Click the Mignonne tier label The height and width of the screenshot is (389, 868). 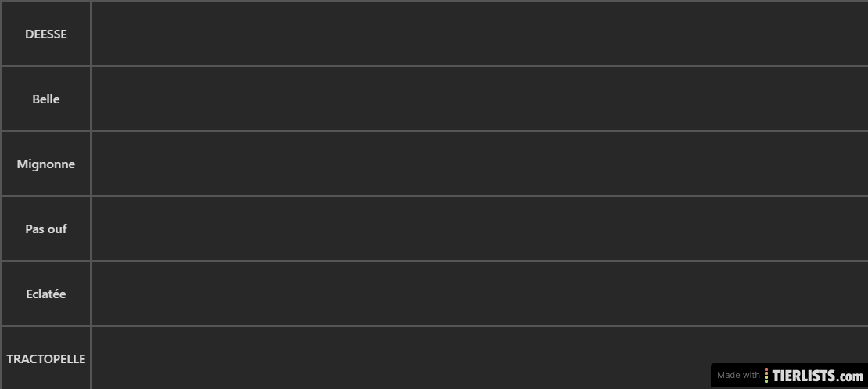pyautogui.click(x=46, y=164)
